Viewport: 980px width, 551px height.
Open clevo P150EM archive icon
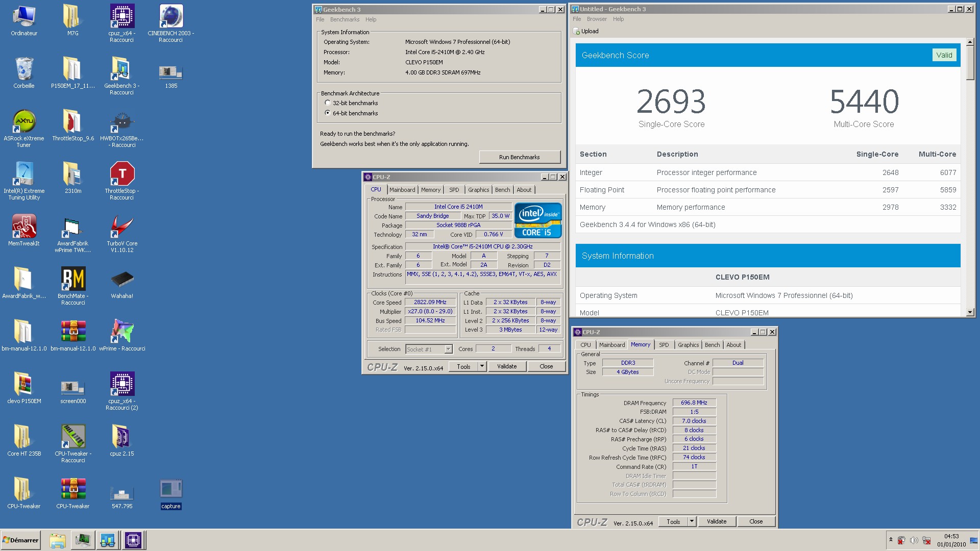point(24,388)
